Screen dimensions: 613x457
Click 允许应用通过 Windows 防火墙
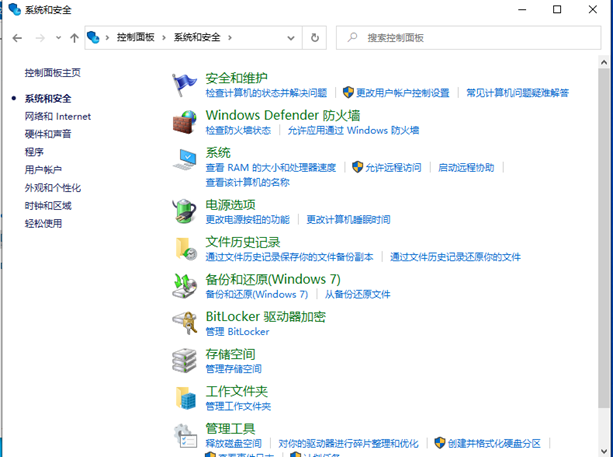coord(353,130)
